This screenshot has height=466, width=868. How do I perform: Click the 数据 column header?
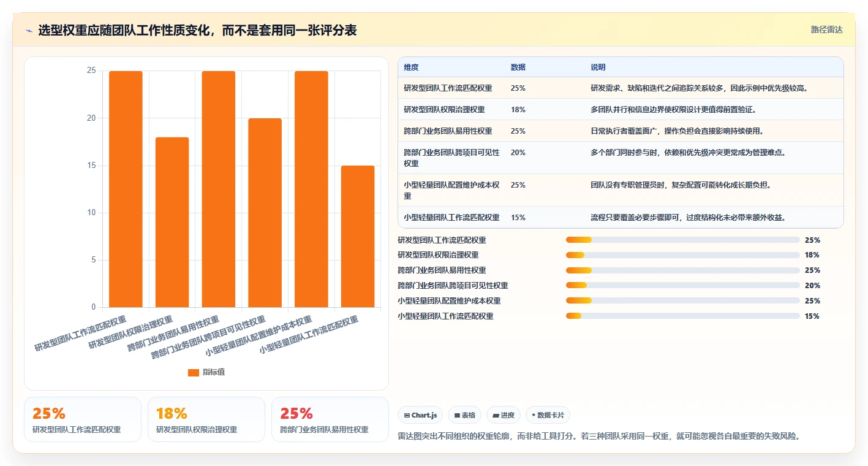[518, 67]
